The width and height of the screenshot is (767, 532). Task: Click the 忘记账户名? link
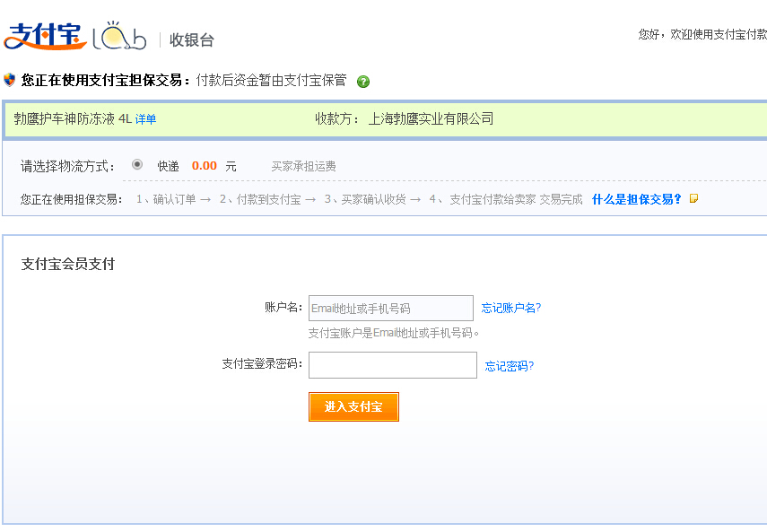pos(510,308)
